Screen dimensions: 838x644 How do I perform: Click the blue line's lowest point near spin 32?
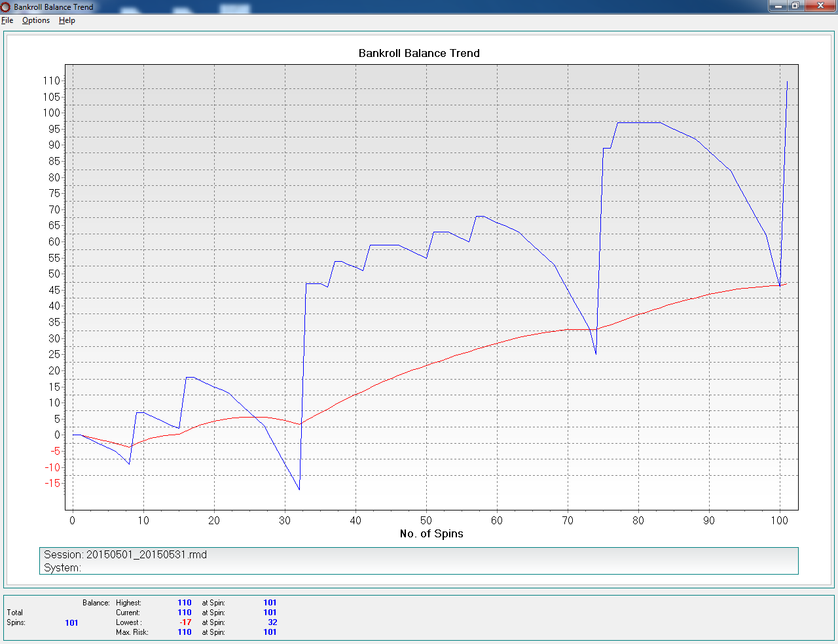coord(299,490)
